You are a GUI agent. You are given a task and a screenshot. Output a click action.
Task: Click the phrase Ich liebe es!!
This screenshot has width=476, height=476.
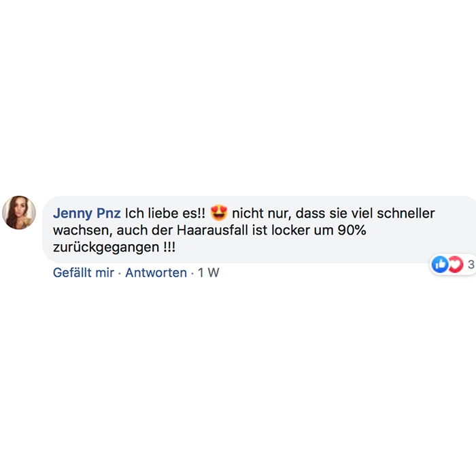pos(165,213)
